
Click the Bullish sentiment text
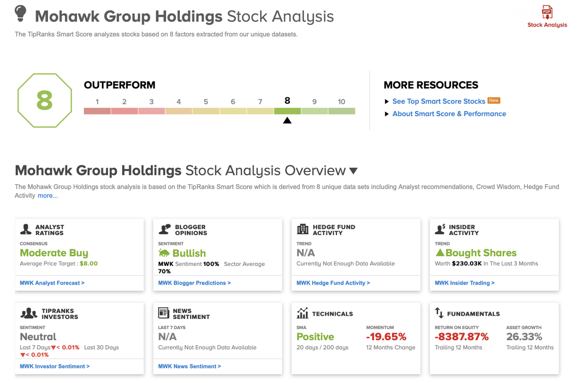[x=189, y=253]
